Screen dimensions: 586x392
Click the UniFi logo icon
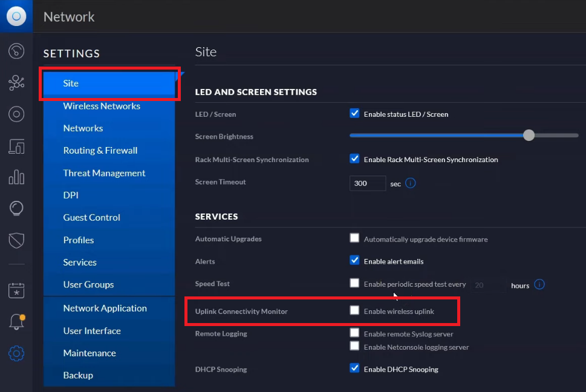click(16, 16)
